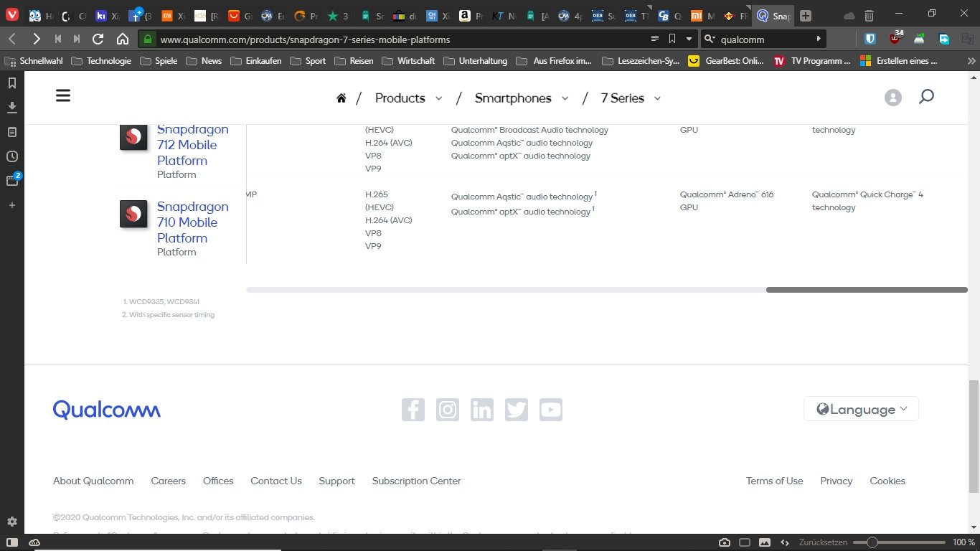Click the address bar URL
This screenshot has height=551, width=980.
click(305, 39)
